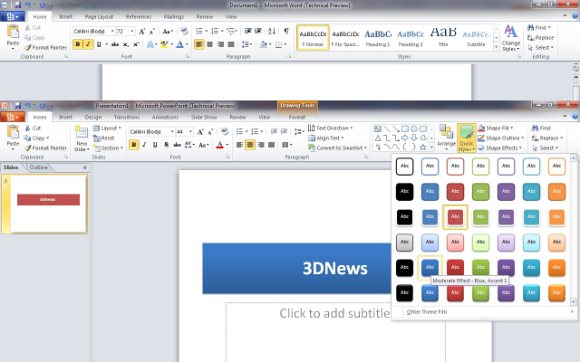The image size is (580, 362).
Task: Click the show paragraph marks icon in Word
Action: click(286, 31)
